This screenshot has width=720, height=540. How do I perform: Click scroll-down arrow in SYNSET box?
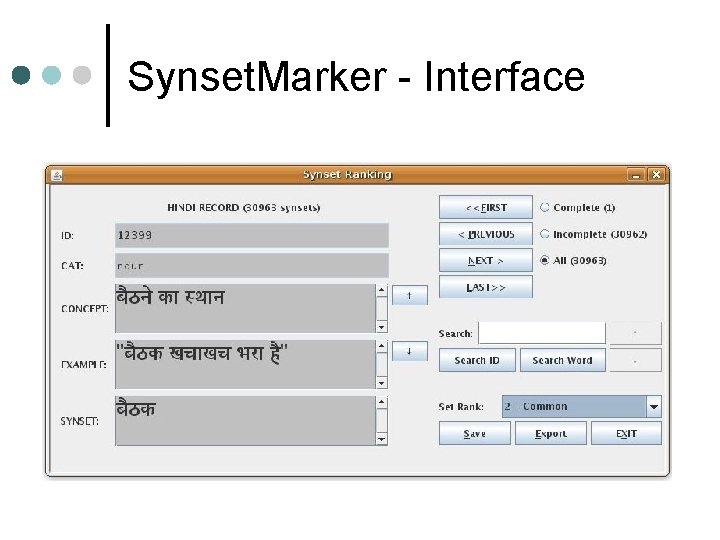(x=382, y=439)
